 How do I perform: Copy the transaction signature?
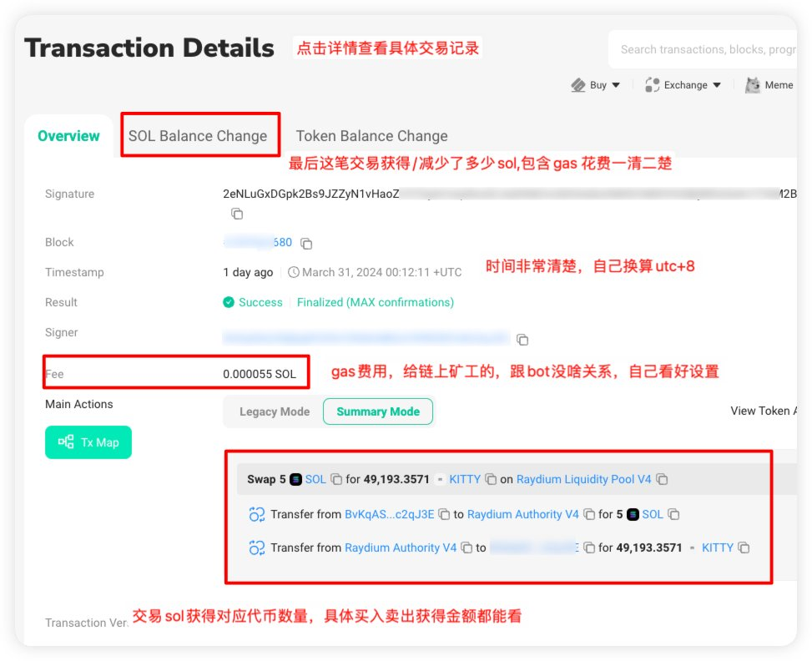(237, 214)
